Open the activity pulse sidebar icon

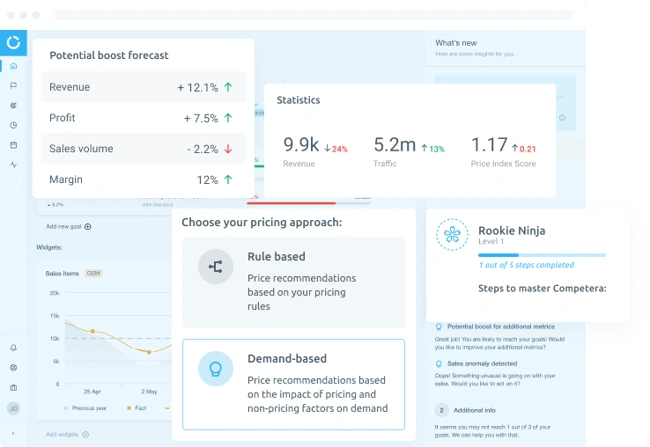pyautogui.click(x=13, y=164)
